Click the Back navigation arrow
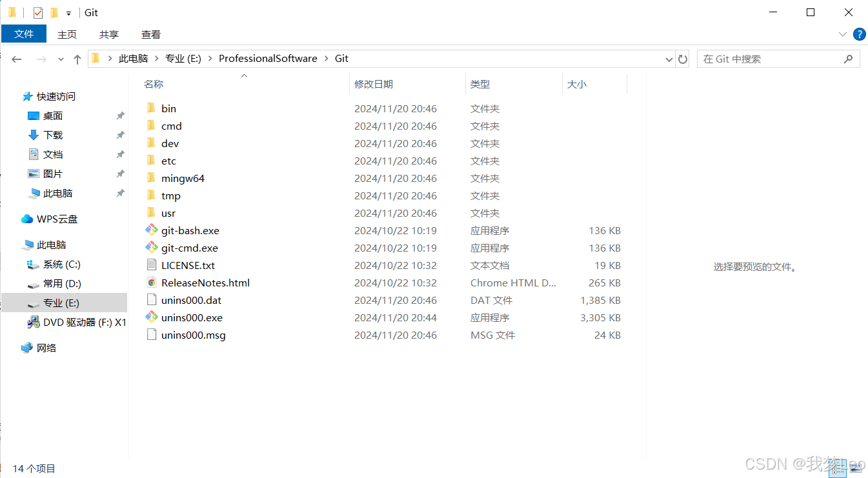Screen dimensions: 868x478 [17, 59]
